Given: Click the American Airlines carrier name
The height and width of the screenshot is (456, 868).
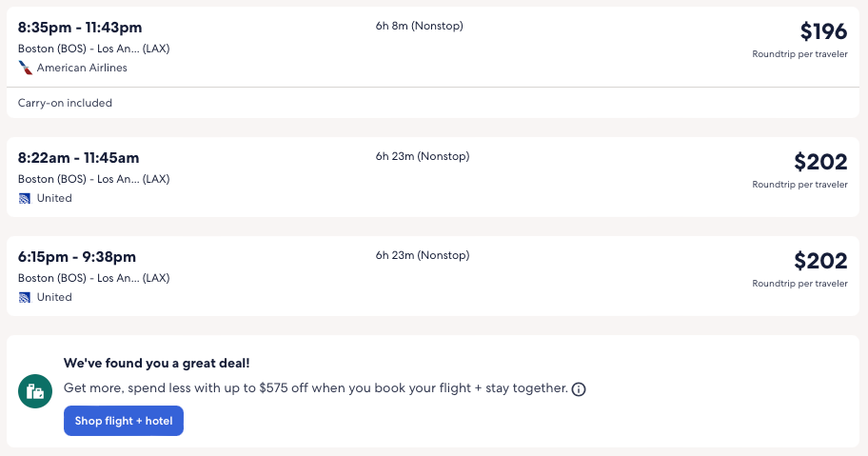Looking at the screenshot, I should point(82,68).
